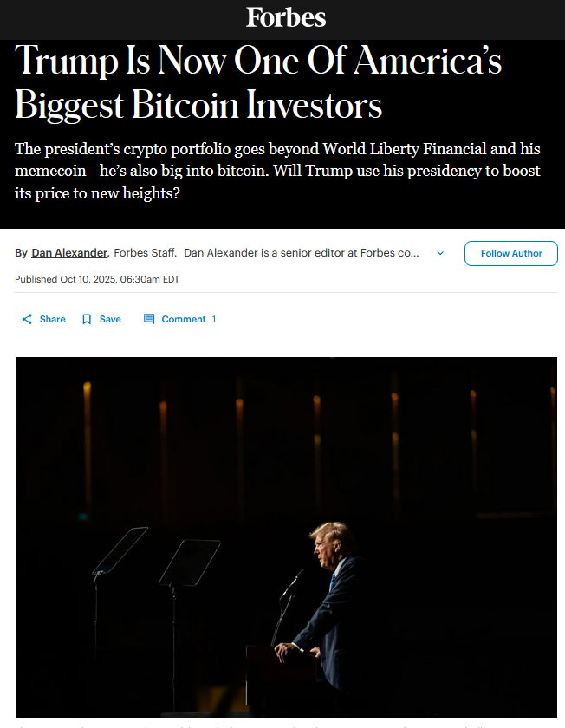Screen dimensions: 565x728
Task: Click the teleprompter glass in the photo
Action: [120, 549]
